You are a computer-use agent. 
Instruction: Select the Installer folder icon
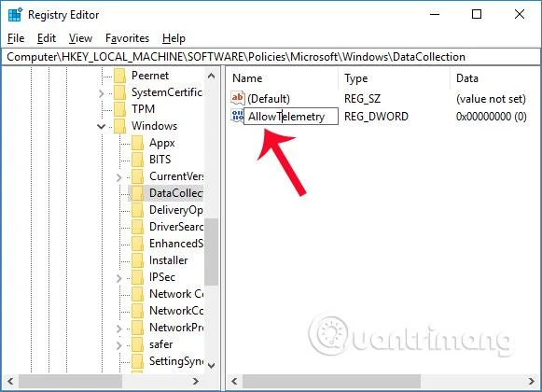[137, 260]
